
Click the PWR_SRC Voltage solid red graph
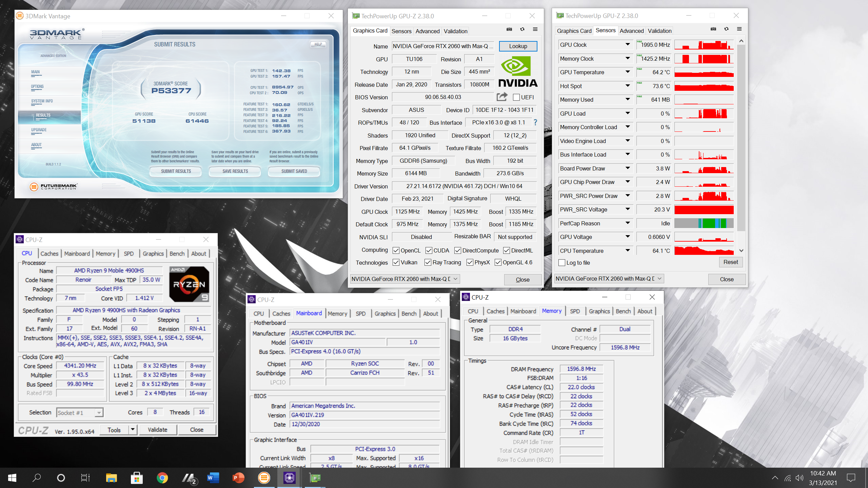[704, 209]
